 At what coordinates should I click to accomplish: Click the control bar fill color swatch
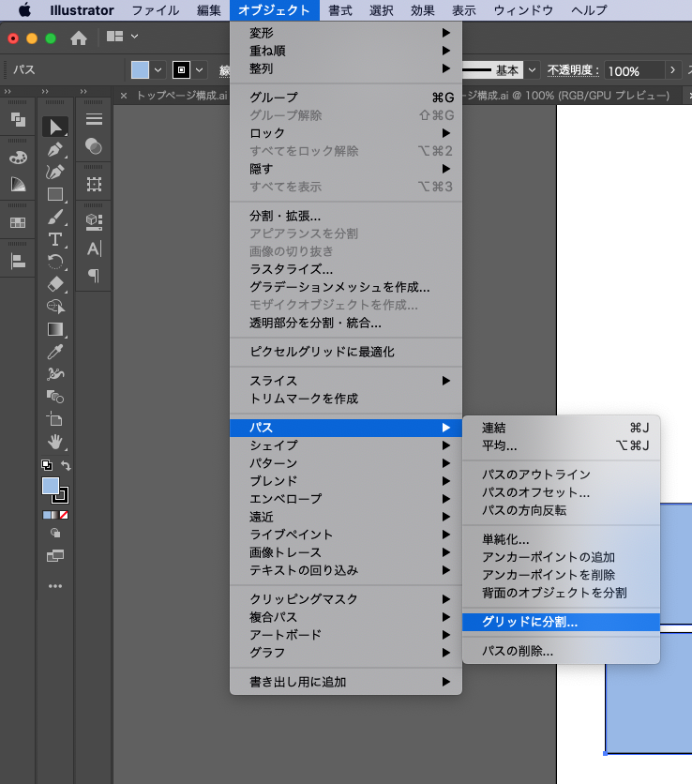coord(140,70)
